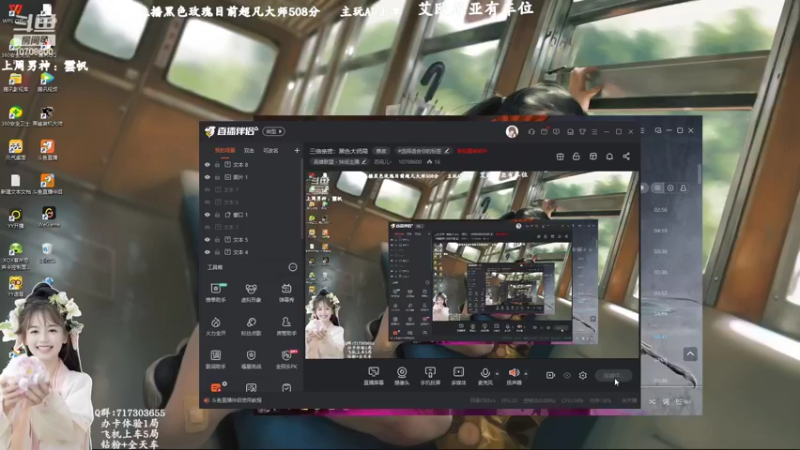Screen dimensions: 800x450
Task: Open 腾讯视频 desktop icon
Action: coord(47,82)
